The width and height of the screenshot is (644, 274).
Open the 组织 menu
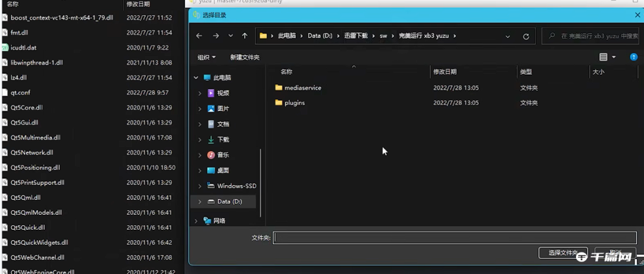pyautogui.click(x=206, y=57)
